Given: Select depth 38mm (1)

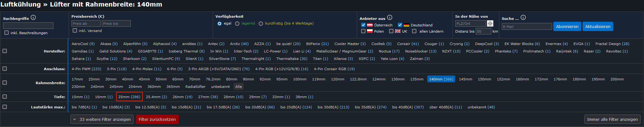Looking at the screenshot, I should (x=304, y=97).
